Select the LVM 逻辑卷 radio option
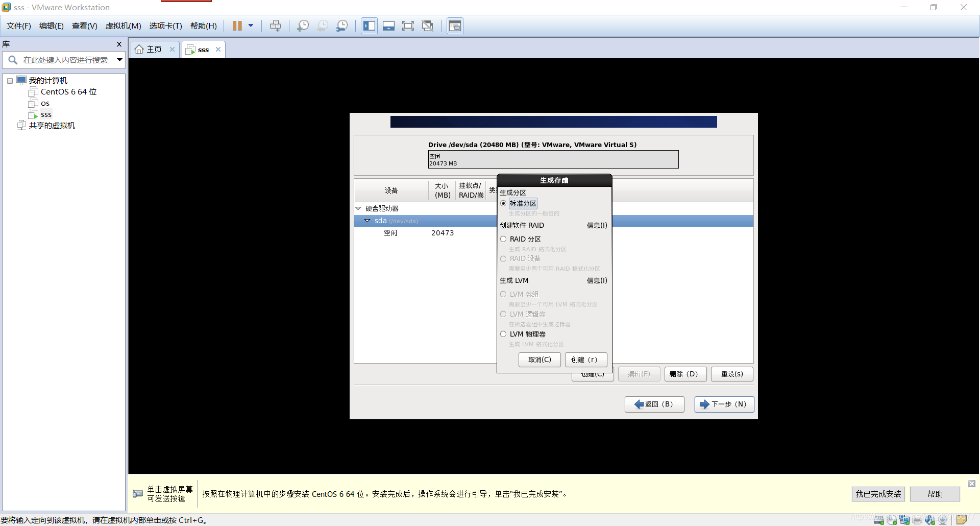The width and height of the screenshot is (980, 526). (503, 314)
